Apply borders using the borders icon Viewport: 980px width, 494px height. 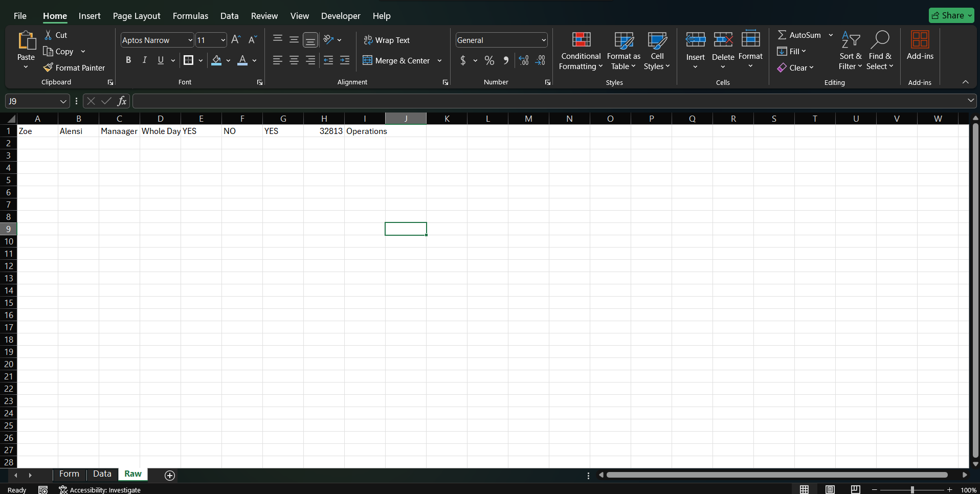coord(188,60)
